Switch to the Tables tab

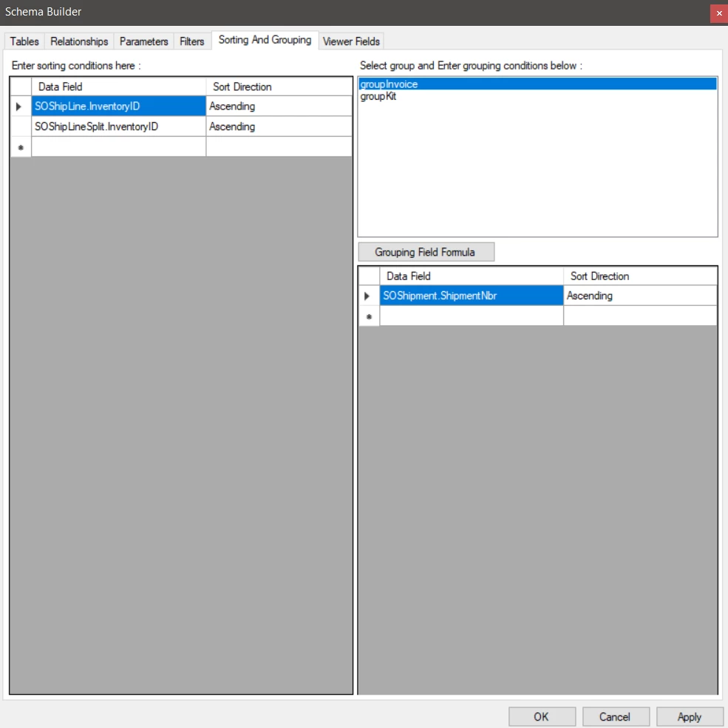(x=23, y=41)
